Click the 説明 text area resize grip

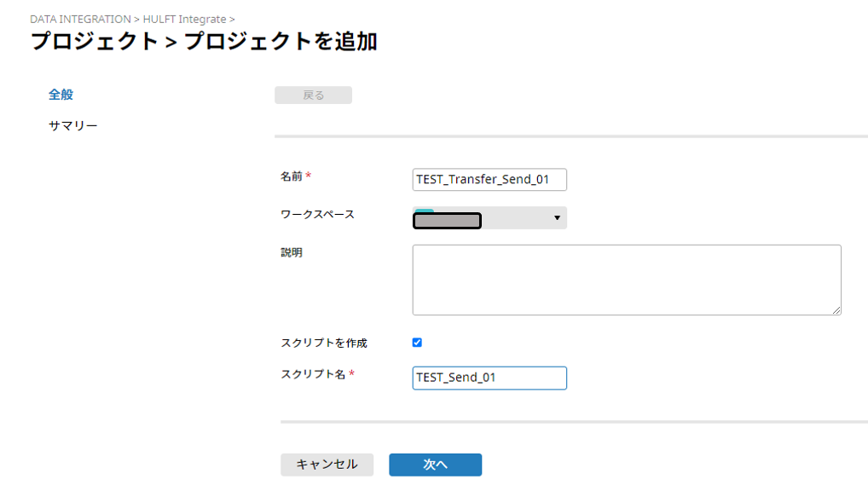(x=836, y=310)
